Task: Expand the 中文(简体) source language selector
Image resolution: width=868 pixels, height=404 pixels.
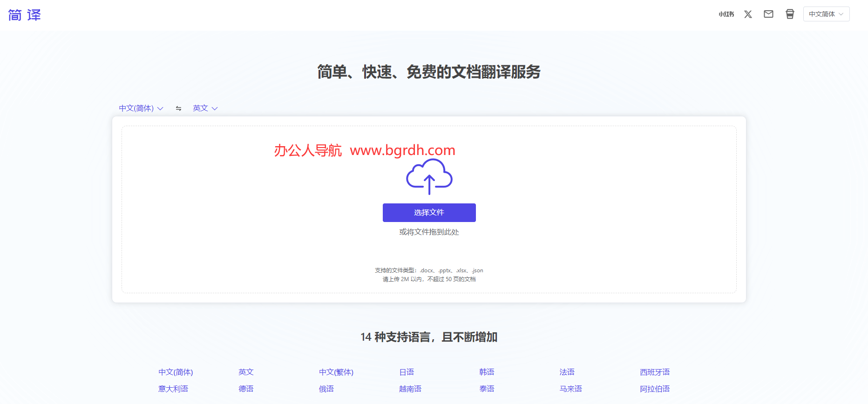Action: pos(141,108)
